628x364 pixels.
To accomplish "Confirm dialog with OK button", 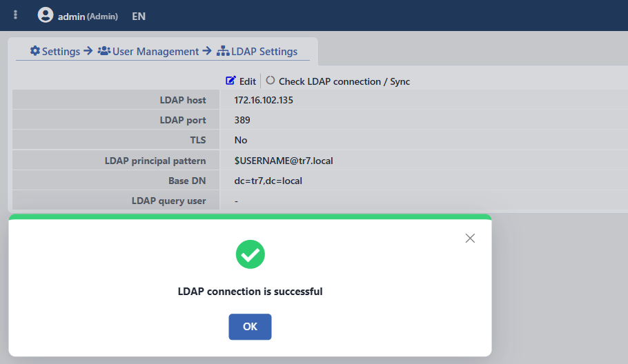I will pos(250,327).
